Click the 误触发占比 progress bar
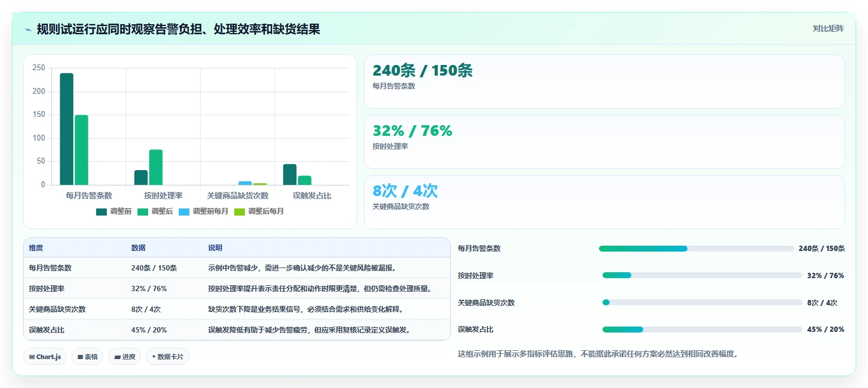The width and height of the screenshot is (868, 388). tap(702, 330)
